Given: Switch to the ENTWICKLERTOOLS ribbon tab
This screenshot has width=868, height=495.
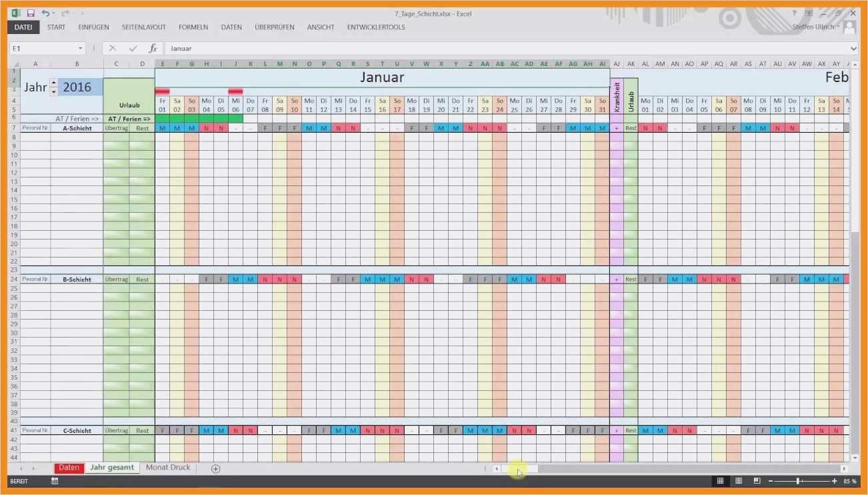Looking at the screenshot, I should point(376,27).
